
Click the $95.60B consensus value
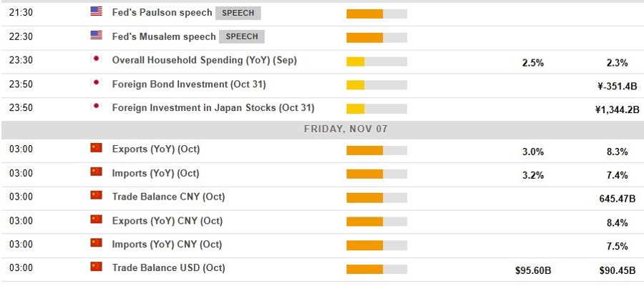(533, 271)
